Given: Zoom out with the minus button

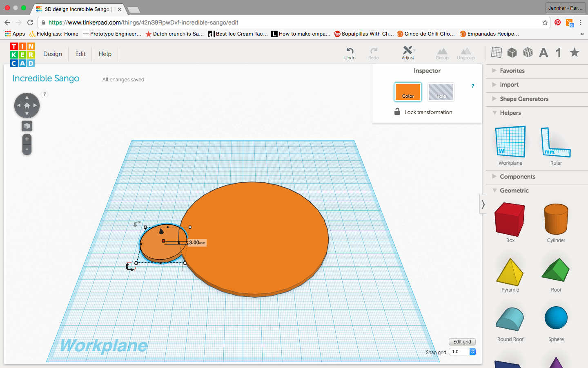Looking at the screenshot, I should click(27, 149).
